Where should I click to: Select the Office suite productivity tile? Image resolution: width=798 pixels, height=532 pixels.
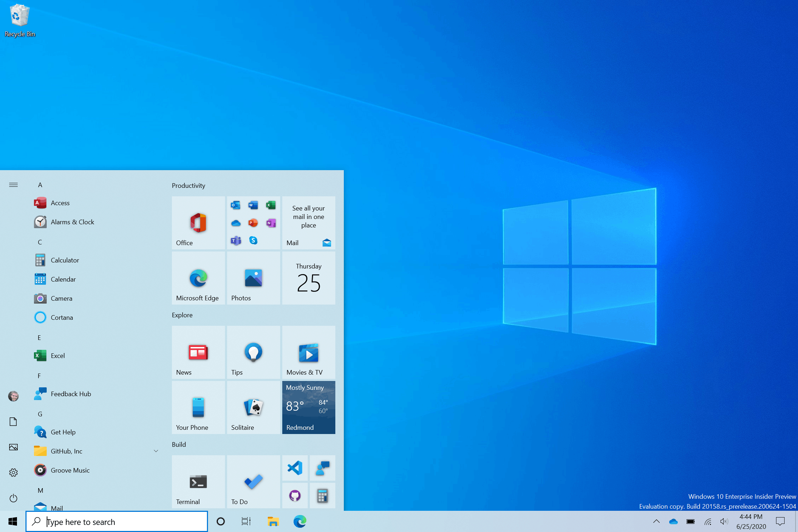(x=197, y=222)
